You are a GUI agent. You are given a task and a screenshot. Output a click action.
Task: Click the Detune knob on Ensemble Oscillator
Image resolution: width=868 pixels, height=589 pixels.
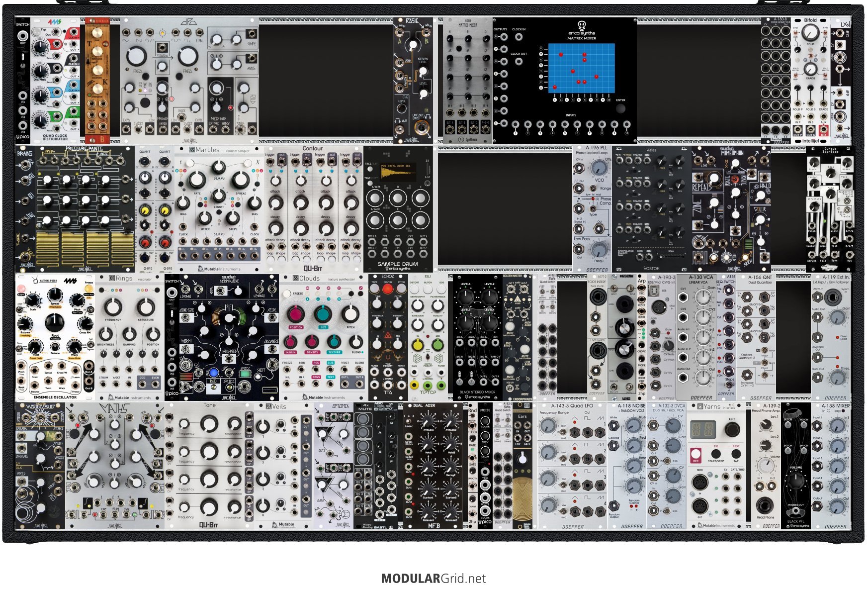pos(55,347)
